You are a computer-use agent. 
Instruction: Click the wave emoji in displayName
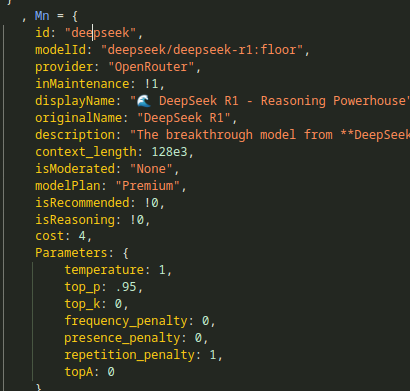144,101
